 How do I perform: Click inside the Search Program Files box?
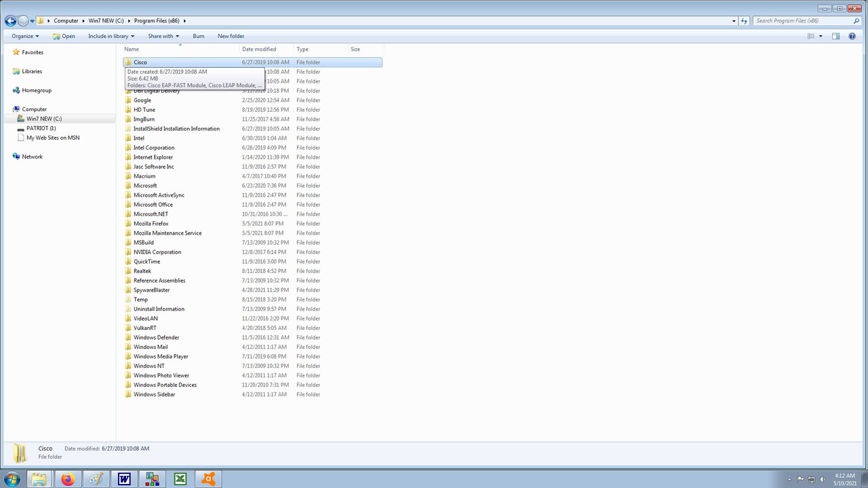(800, 20)
